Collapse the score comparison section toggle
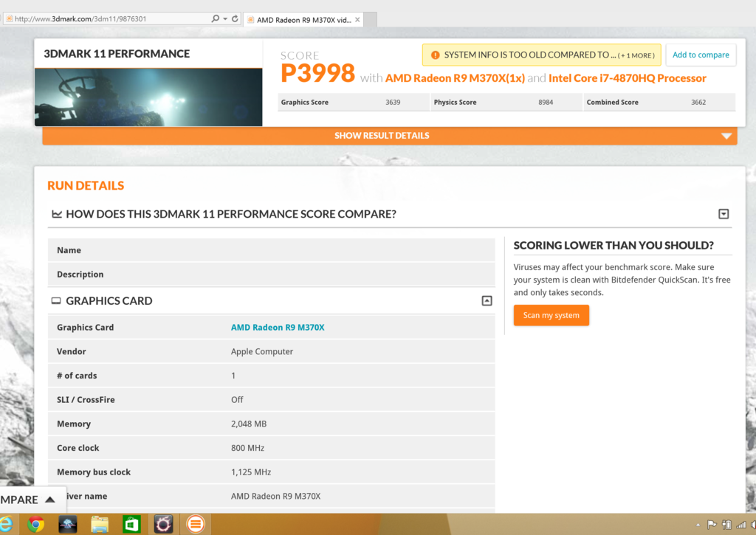 click(x=724, y=214)
